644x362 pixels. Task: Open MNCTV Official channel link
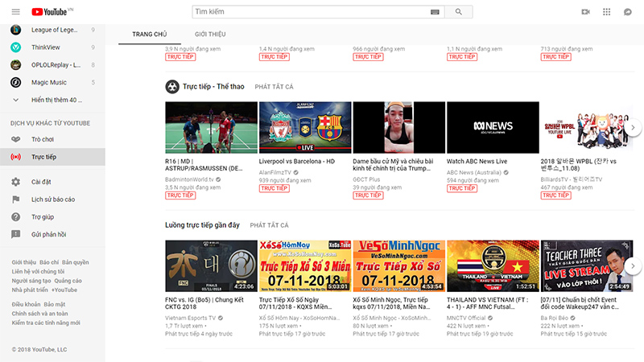point(466,318)
